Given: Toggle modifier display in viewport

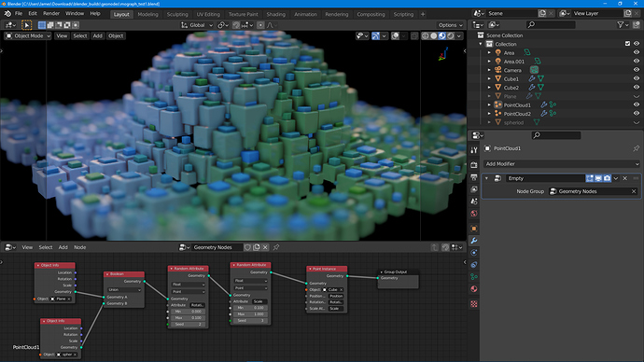Looking at the screenshot, I should tap(598, 178).
